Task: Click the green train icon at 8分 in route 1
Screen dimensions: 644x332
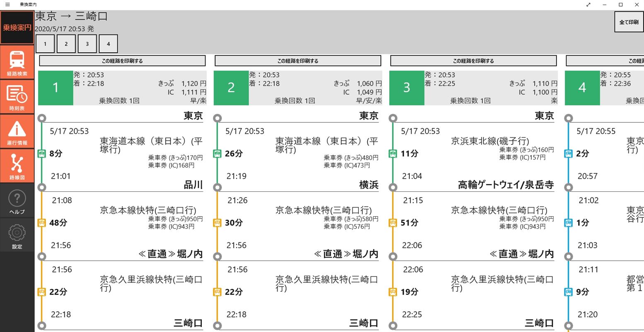Action: point(41,154)
